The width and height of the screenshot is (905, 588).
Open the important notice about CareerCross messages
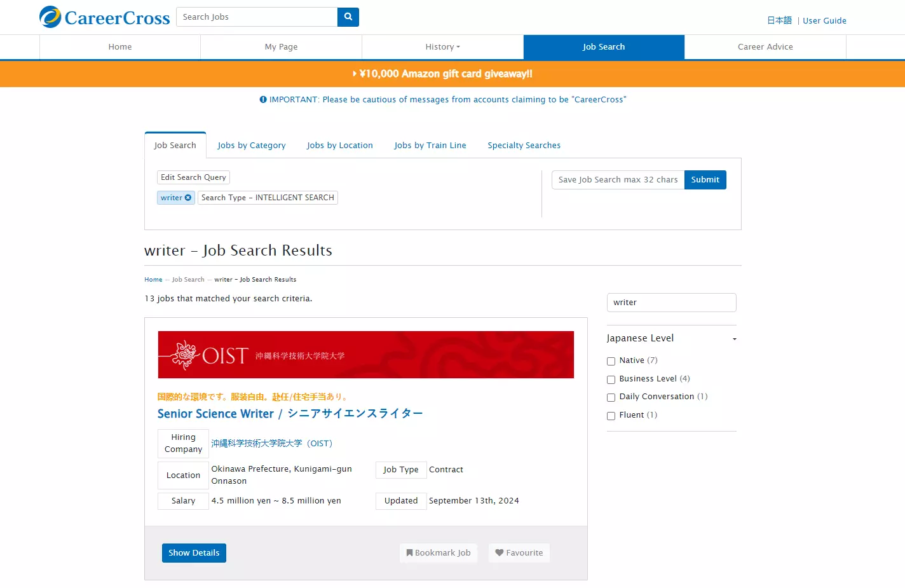pyautogui.click(x=443, y=100)
